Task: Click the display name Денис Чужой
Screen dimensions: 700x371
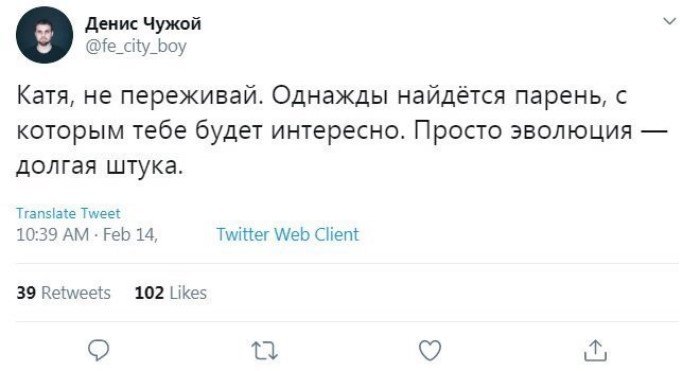Action: click(x=143, y=24)
